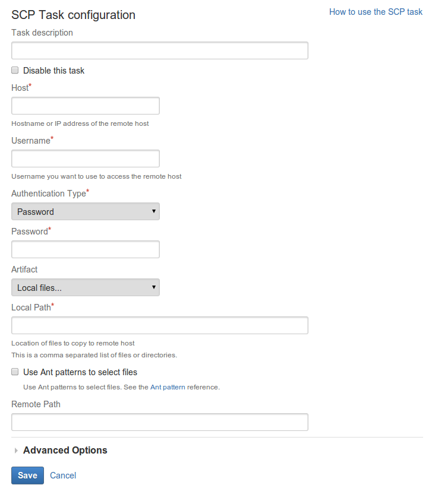435x504 pixels.
Task: Click into the Username field
Action: pyautogui.click(x=86, y=159)
